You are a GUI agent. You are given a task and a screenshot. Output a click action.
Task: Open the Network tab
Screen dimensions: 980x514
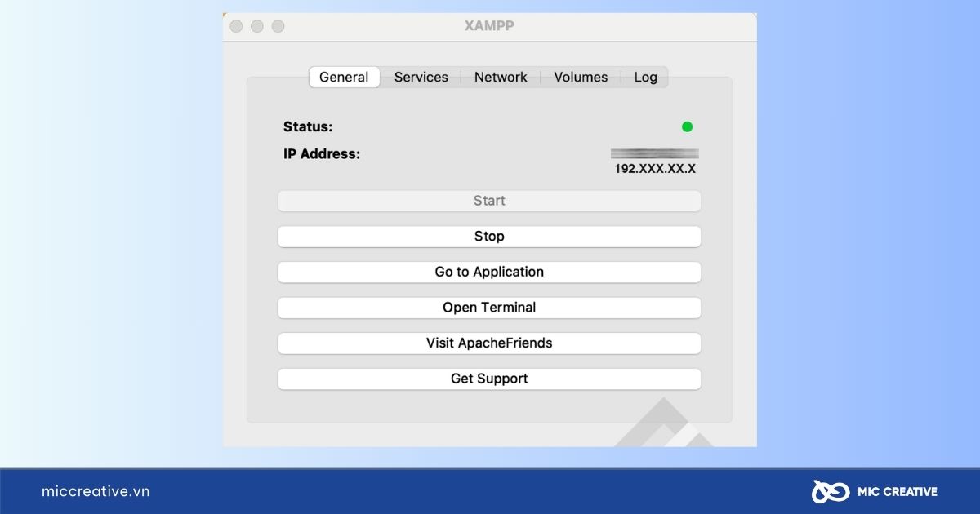point(501,77)
